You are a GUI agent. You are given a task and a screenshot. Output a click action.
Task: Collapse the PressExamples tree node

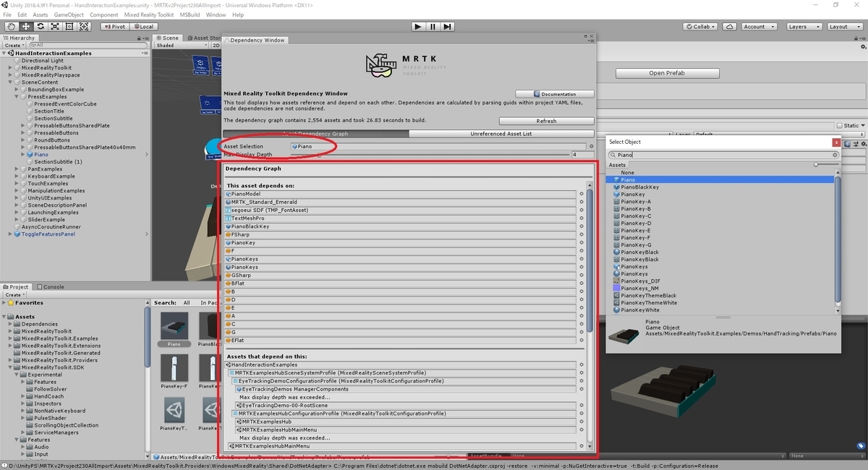[17, 97]
